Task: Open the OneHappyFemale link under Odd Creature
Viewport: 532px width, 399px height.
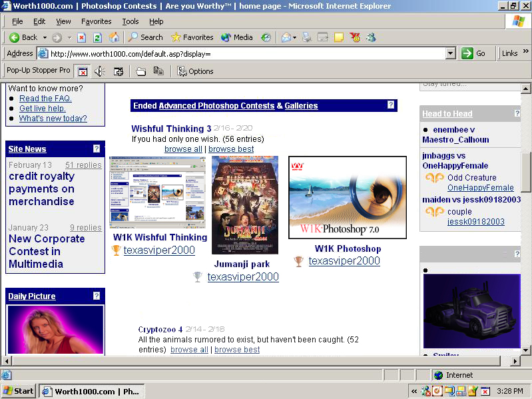Action: tap(481, 188)
